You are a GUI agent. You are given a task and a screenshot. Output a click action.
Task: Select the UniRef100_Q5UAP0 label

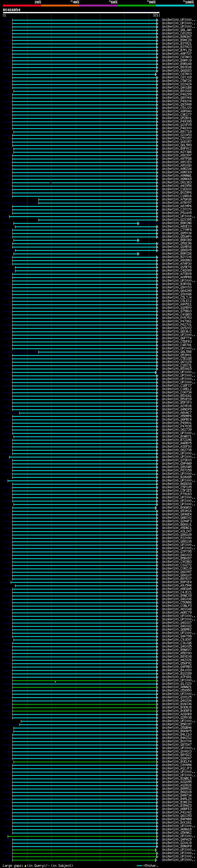tap(177, 237)
